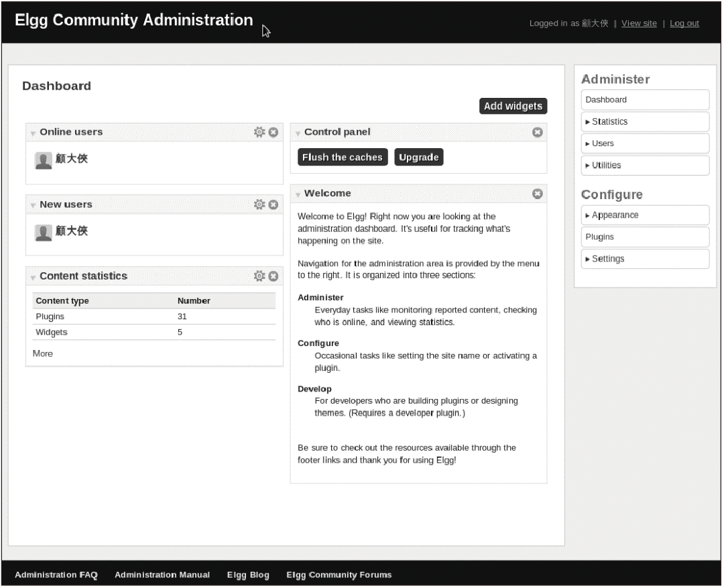Click the Number column header
Viewport: 724px width, 588px height.
click(194, 301)
